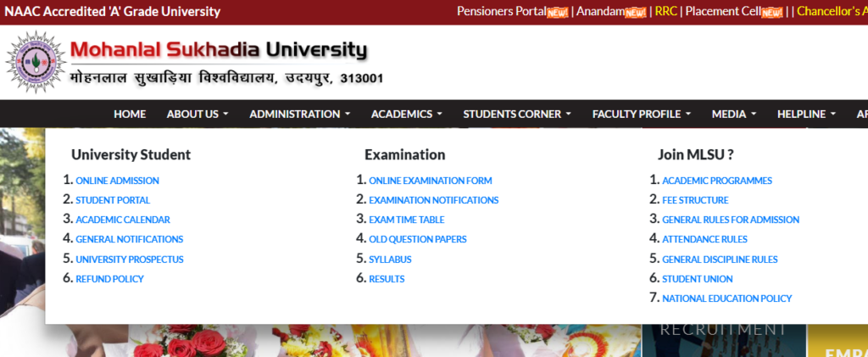This screenshot has height=357, width=868.
Task: Select ONLINE ADMISSION under University Student
Action: coord(117,181)
